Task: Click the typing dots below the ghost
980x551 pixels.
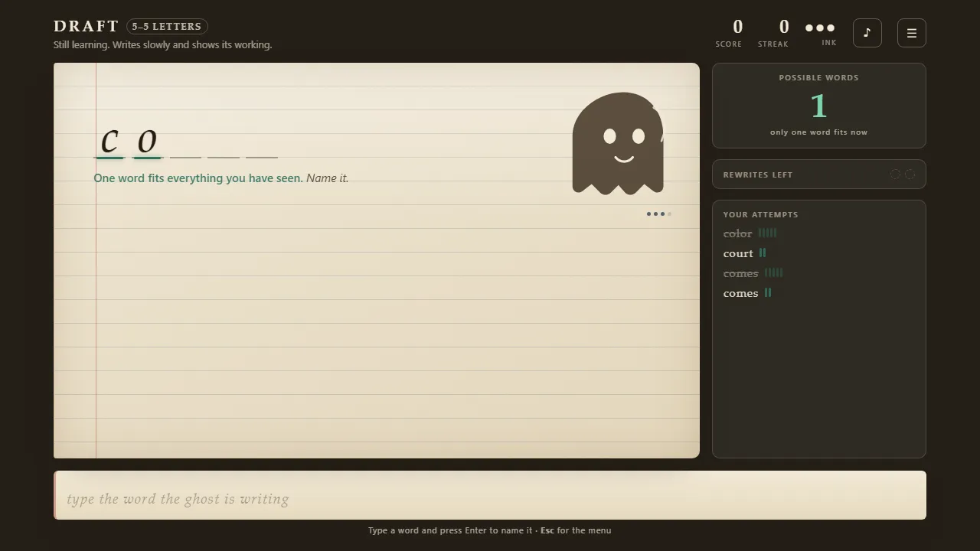Action: pos(659,214)
